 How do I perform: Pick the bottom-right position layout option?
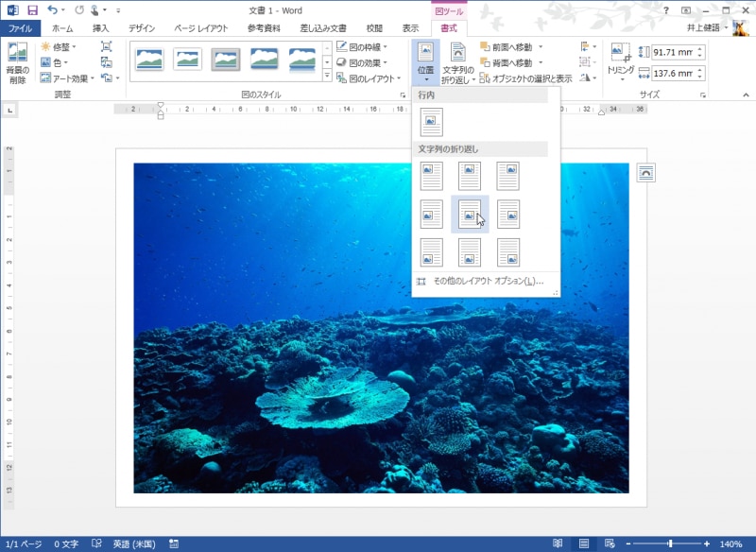(x=508, y=252)
